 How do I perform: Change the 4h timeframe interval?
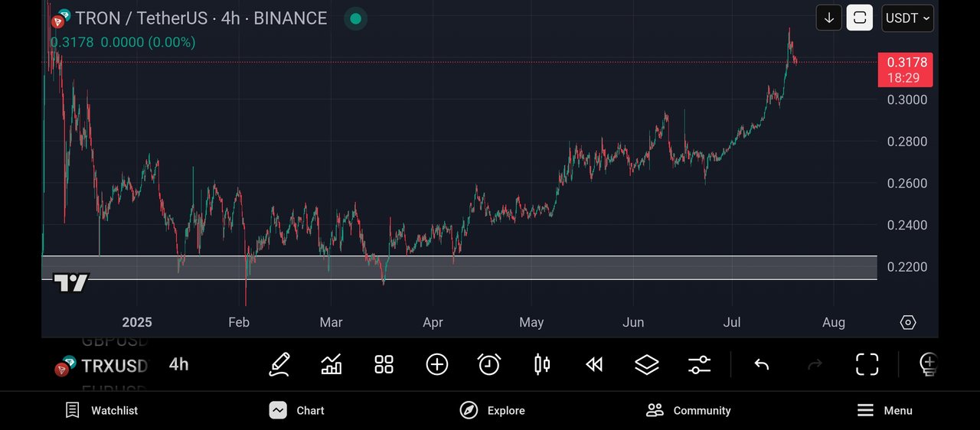pos(178,364)
